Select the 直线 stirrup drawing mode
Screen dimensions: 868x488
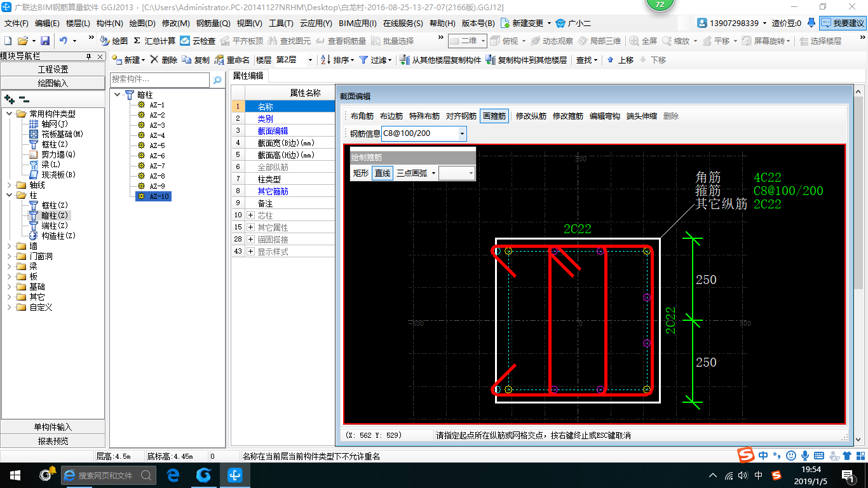pos(383,173)
